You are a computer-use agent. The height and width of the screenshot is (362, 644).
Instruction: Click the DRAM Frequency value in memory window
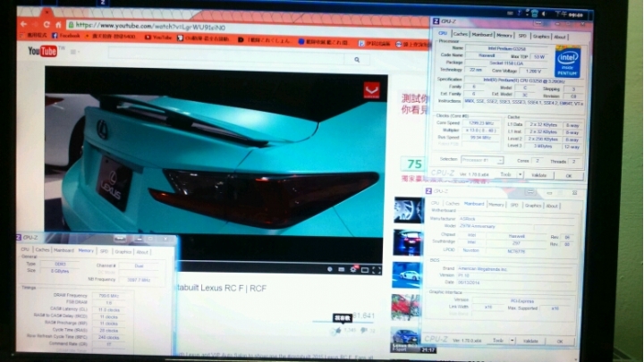(108, 296)
